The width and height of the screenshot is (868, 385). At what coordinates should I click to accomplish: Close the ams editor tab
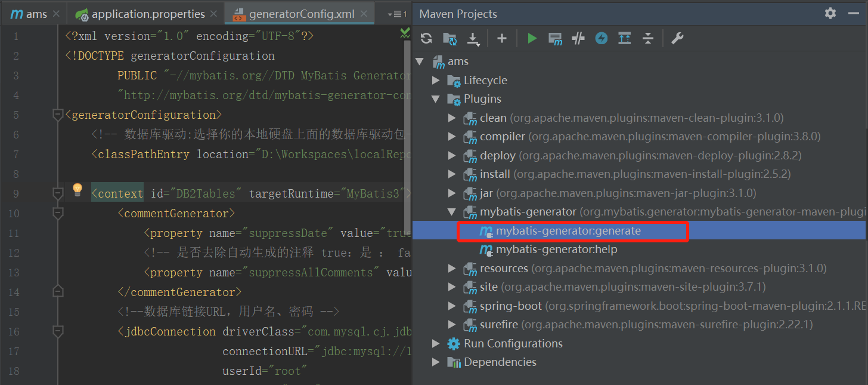tap(56, 14)
